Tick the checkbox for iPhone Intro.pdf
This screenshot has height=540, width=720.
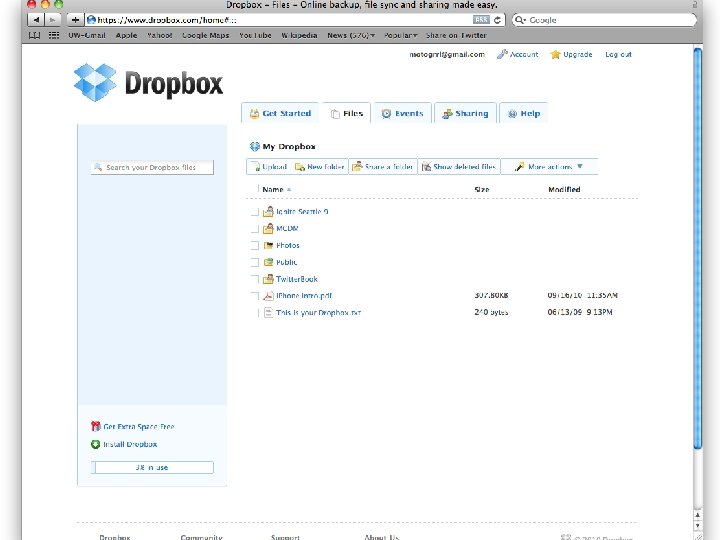[x=254, y=296]
